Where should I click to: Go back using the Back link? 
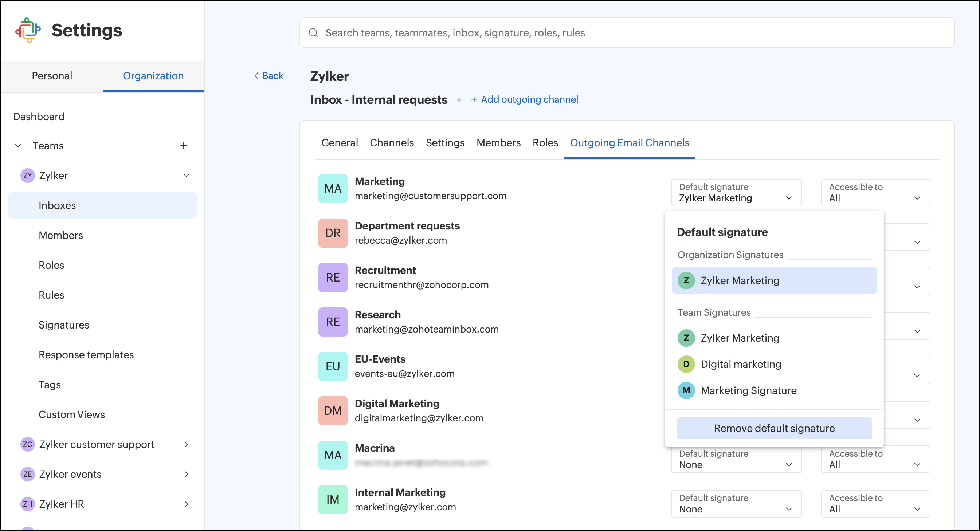pos(268,76)
